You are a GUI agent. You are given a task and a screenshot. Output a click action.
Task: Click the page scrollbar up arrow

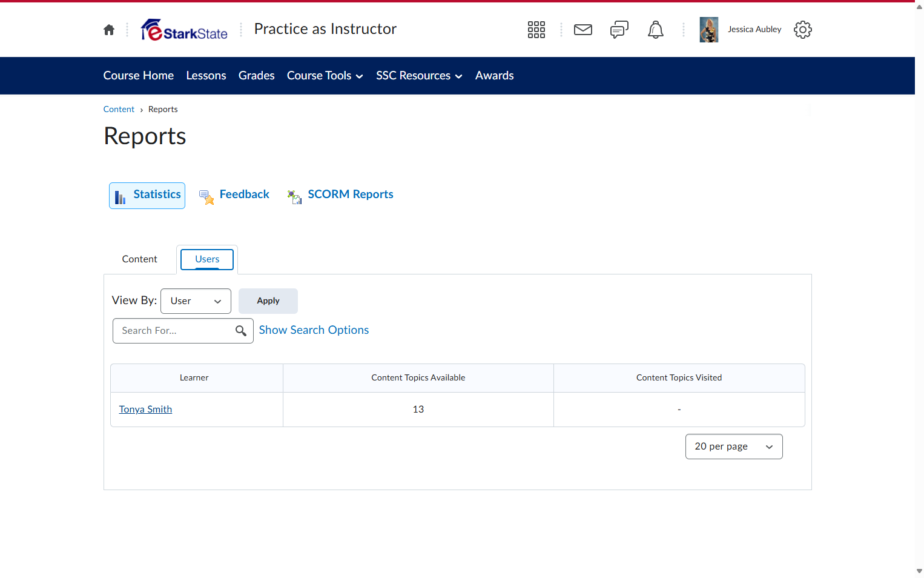(x=919, y=7)
